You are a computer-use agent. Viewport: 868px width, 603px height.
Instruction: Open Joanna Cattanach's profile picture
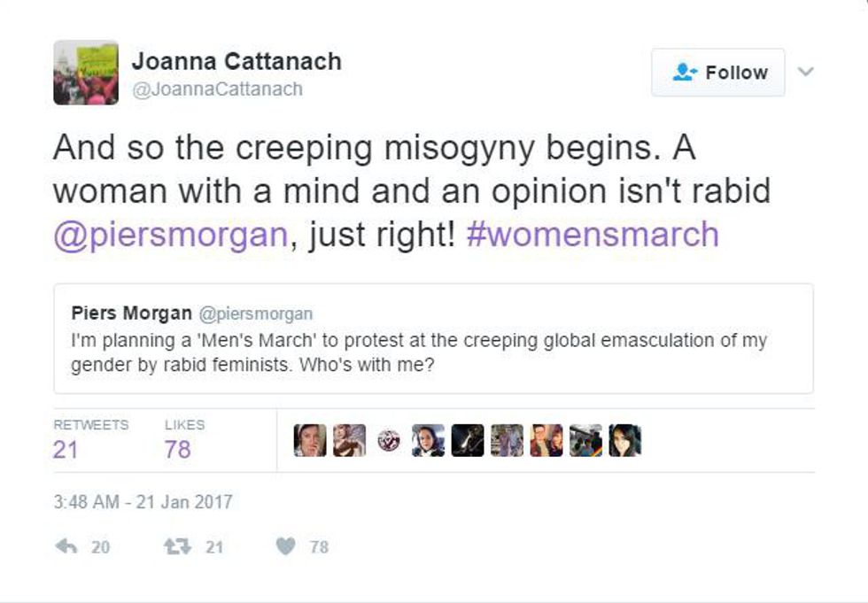(86, 73)
